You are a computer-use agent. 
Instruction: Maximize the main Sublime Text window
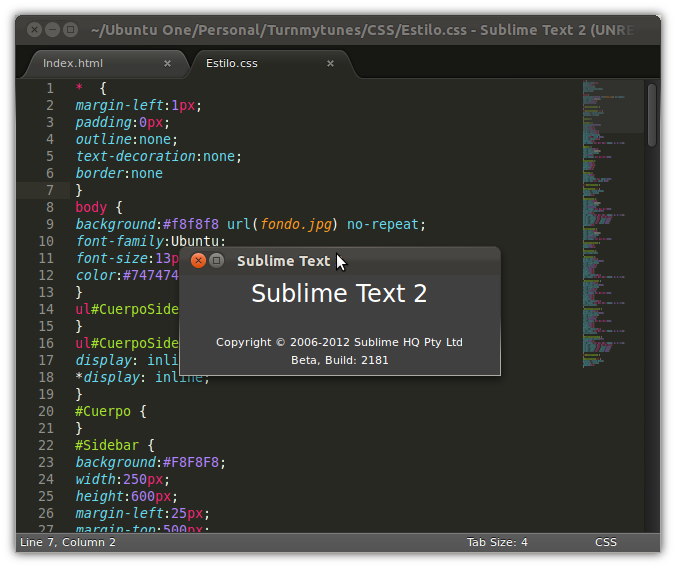(71, 30)
